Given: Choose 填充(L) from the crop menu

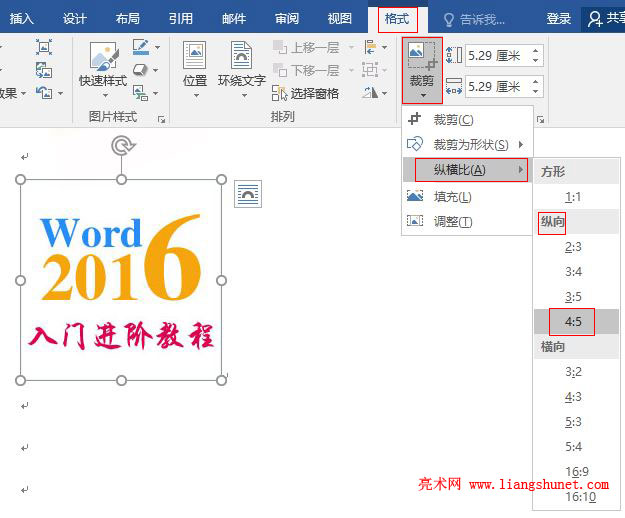Looking at the screenshot, I should (467, 196).
